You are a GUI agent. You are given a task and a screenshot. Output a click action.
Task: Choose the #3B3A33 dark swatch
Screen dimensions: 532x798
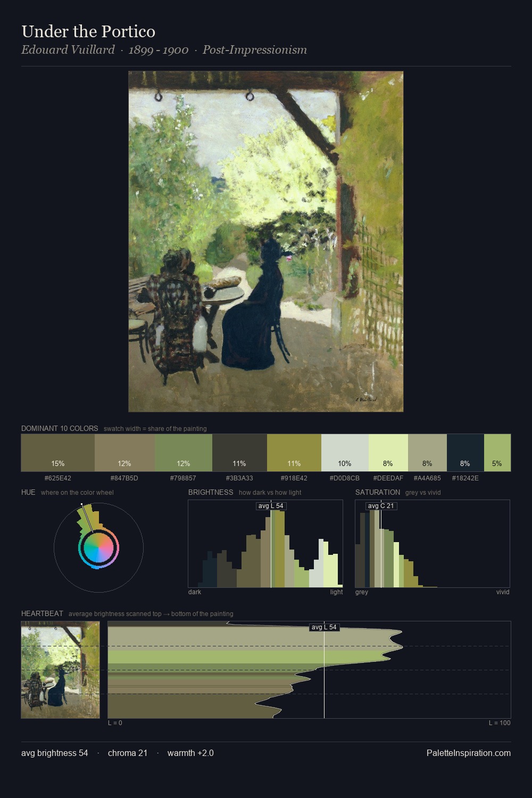click(239, 453)
